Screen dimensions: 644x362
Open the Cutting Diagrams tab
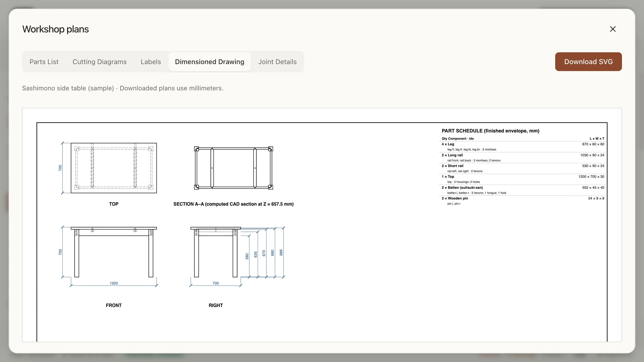pyautogui.click(x=100, y=62)
